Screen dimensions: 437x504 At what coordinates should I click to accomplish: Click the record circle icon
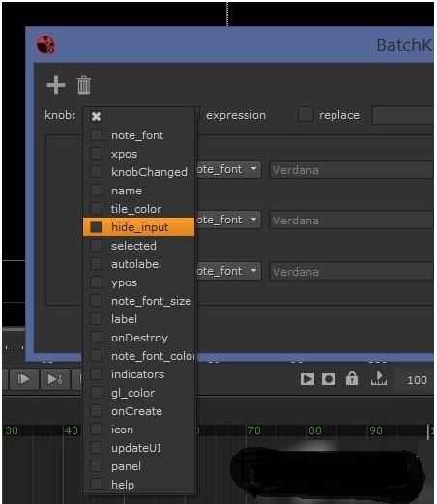pos(329,379)
